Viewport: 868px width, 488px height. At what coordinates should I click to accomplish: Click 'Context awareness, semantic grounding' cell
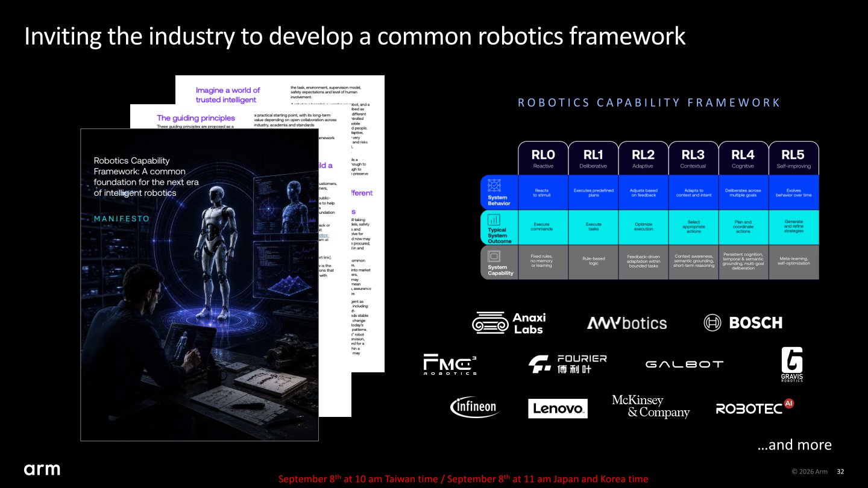click(x=693, y=262)
